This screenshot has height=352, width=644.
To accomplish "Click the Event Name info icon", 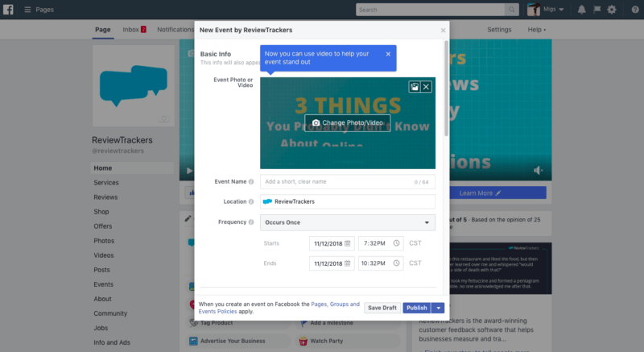I will [x=251, y=181].
